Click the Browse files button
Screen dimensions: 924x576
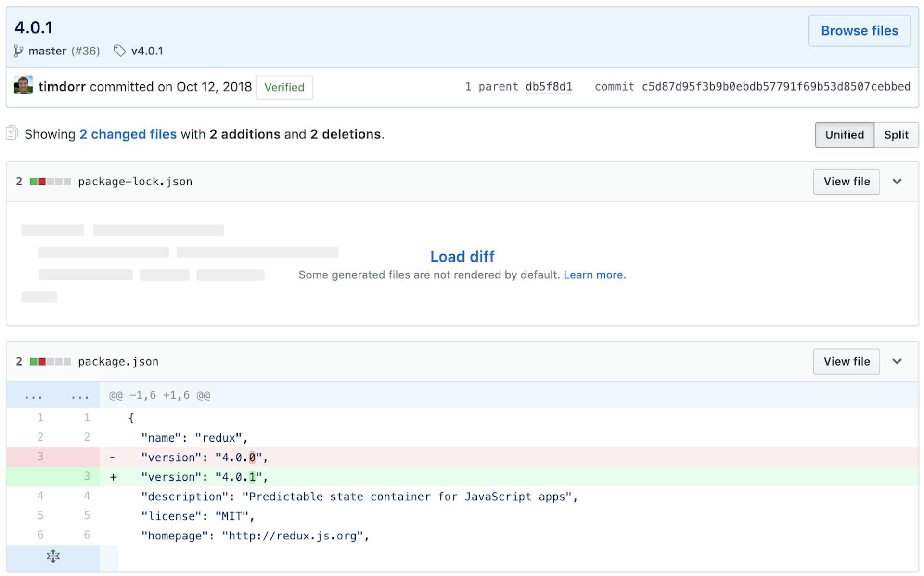(x=860, y=30)
